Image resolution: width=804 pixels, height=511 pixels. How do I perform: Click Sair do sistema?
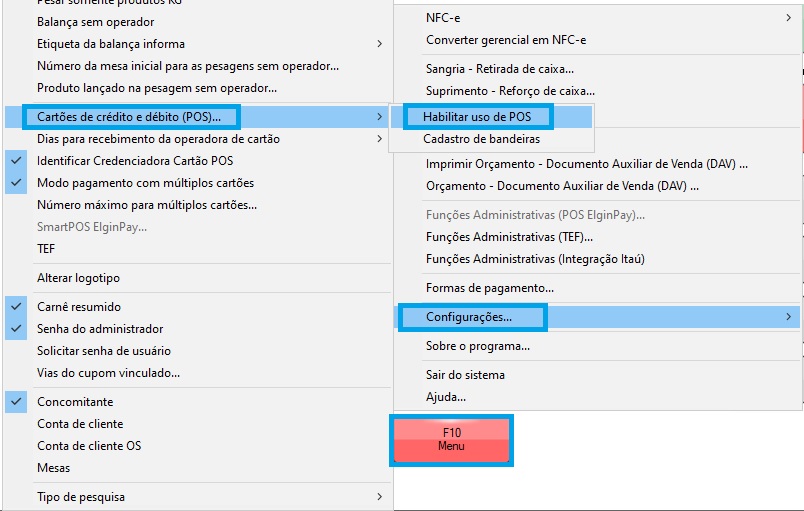(465, 375)
